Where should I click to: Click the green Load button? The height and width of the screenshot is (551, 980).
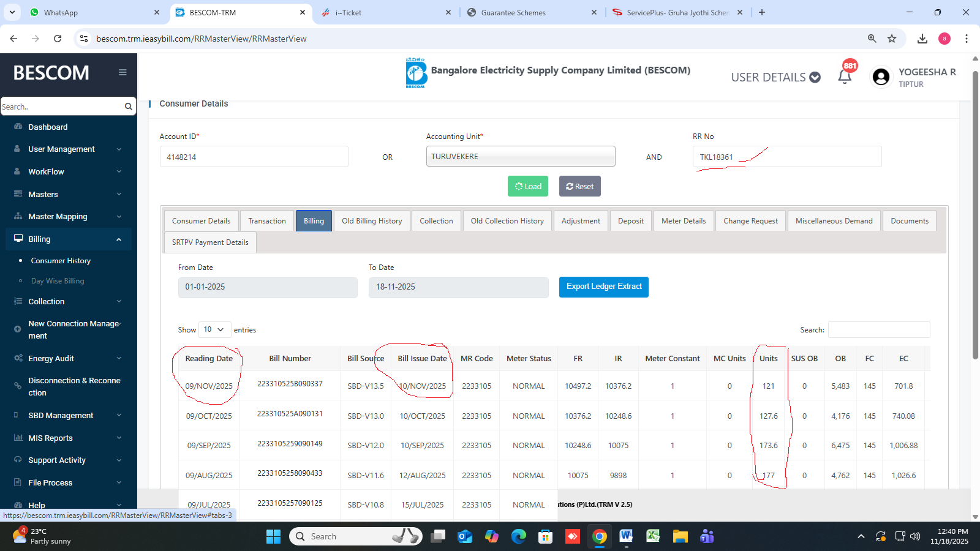point(528,187)
